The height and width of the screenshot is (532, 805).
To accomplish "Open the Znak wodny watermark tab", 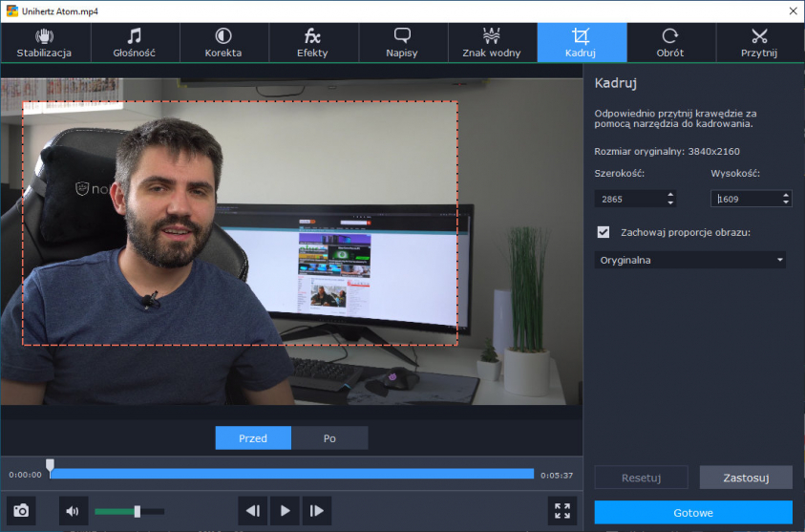I will (x=492, y=43).
